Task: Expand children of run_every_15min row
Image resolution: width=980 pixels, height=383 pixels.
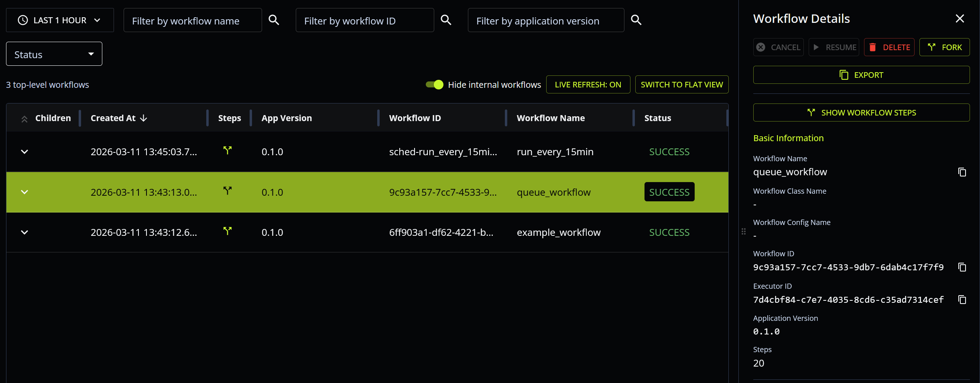Action: [x=24, y=152]
